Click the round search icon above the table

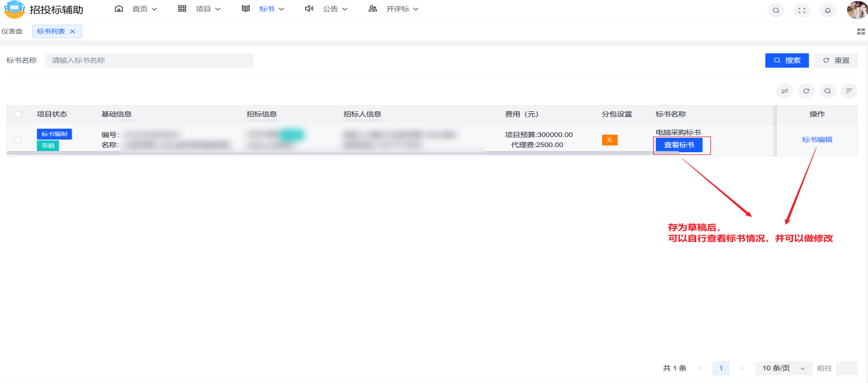[x=828, y=91]
